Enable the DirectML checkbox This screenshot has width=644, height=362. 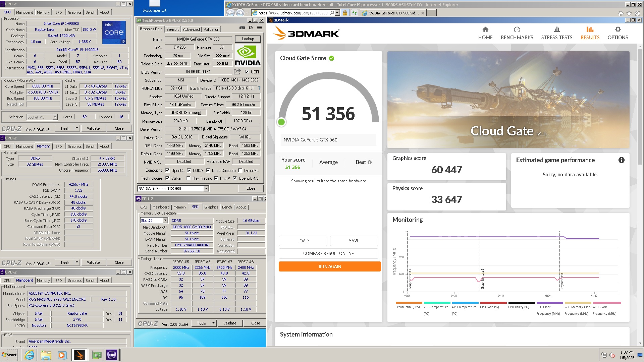pyautogui.click(x=240, y=170)
